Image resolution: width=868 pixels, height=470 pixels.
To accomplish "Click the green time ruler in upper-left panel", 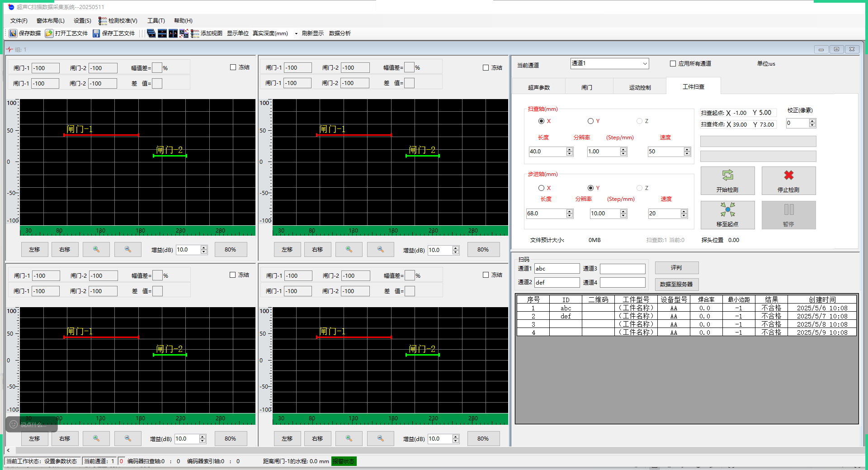I will 137,231.
